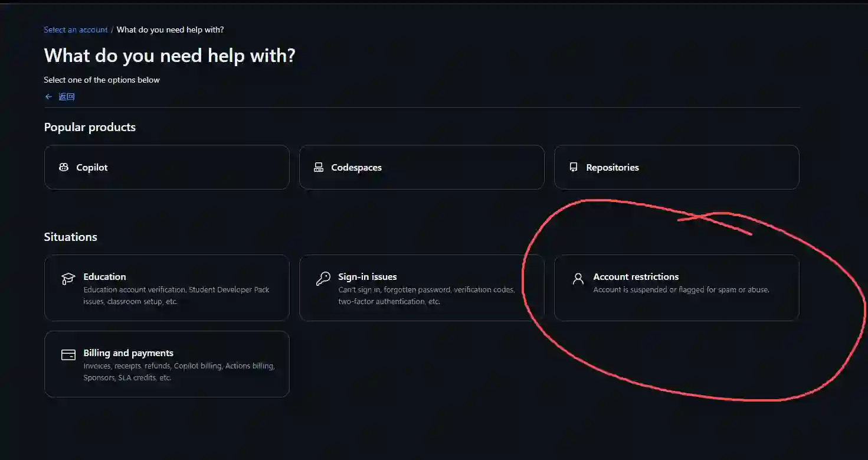Click the Codespaces icon
The width and height of the screenshot is (868, 460).
[318, 167]
